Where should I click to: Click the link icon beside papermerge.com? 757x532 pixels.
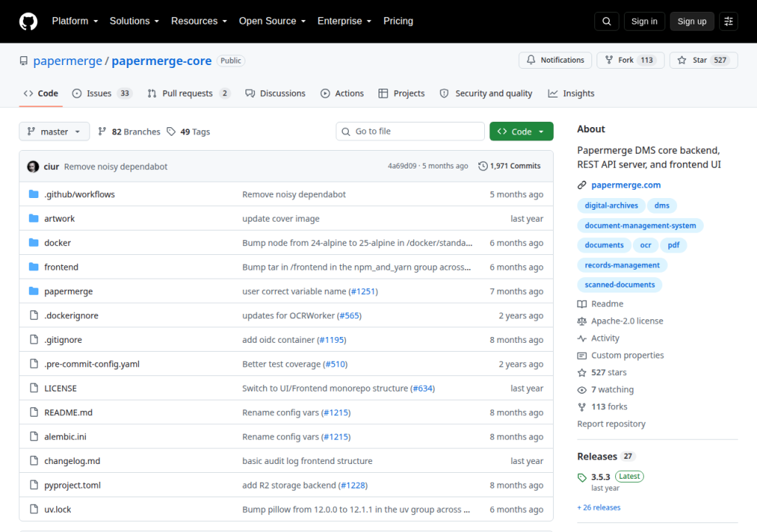pos(582,185)
